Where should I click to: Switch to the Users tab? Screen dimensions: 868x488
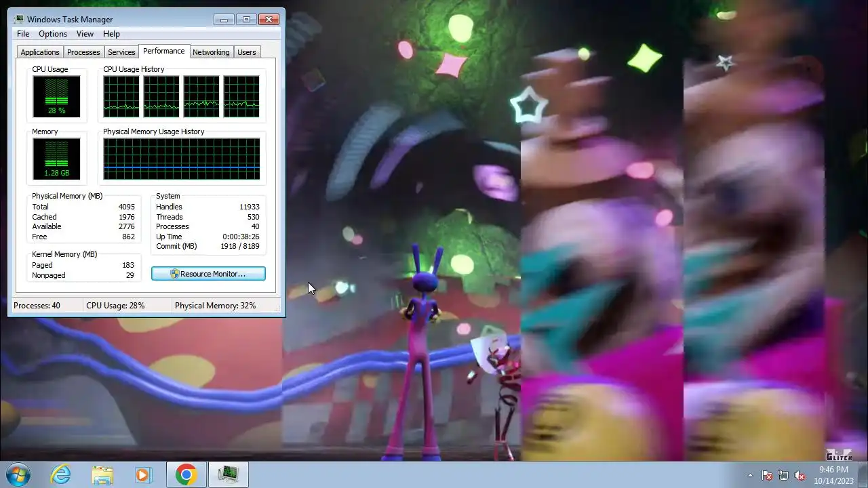[x=247, y=52]
